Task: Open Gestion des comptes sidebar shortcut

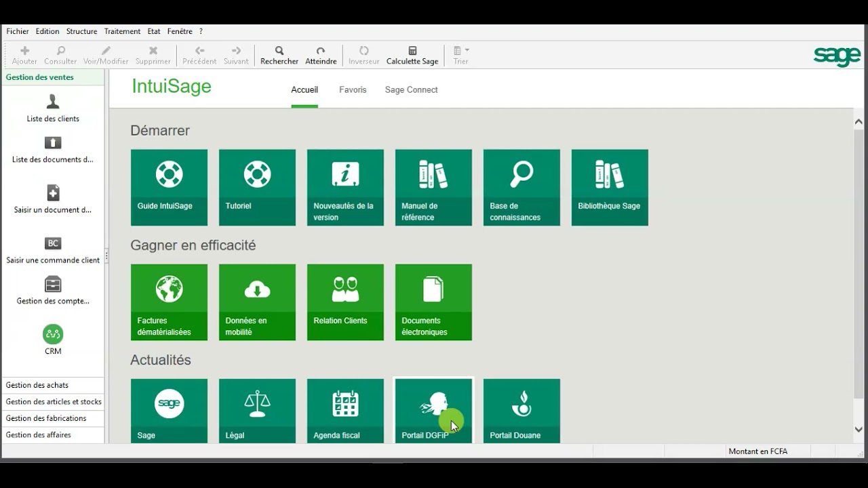Action: tap(53, 291)
